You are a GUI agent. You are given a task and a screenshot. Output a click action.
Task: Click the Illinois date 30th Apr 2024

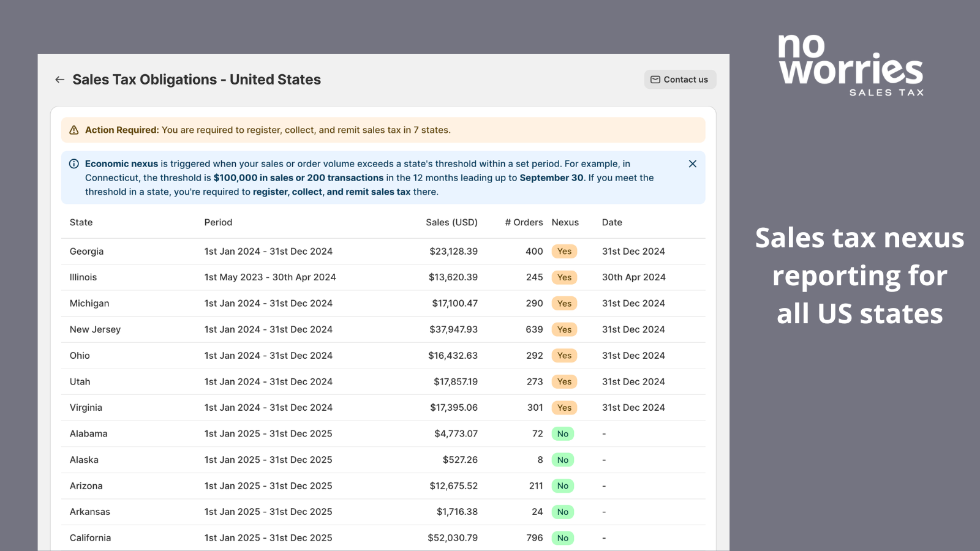tap(634, 277)
